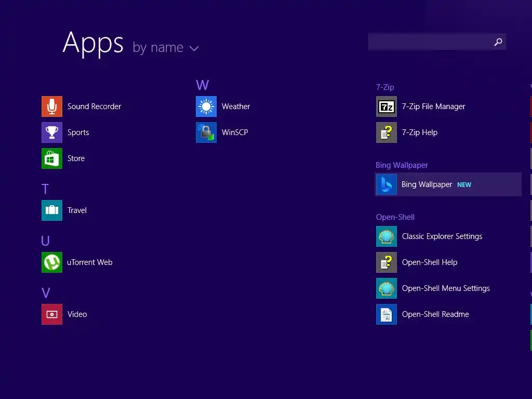Click the "Open-Shell Help" label

(x=430, y=262)
